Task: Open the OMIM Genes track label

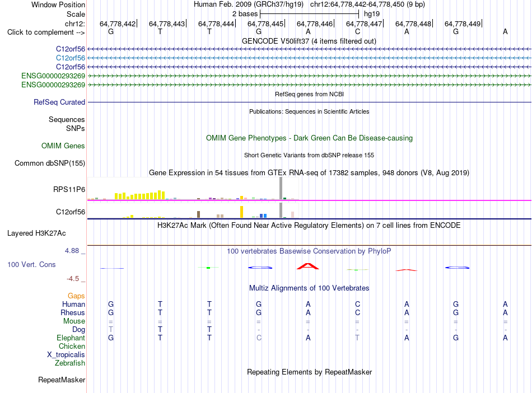Action: (x=63, y=146)
